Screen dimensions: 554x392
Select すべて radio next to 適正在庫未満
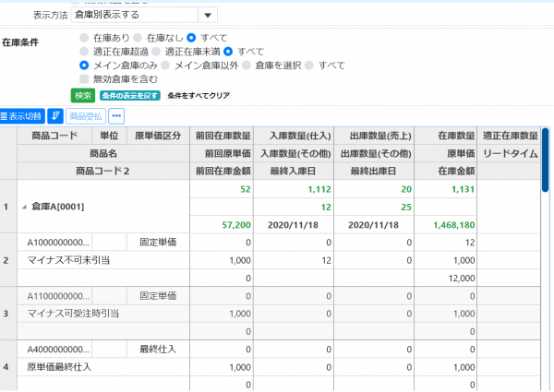tap(228, 52)
